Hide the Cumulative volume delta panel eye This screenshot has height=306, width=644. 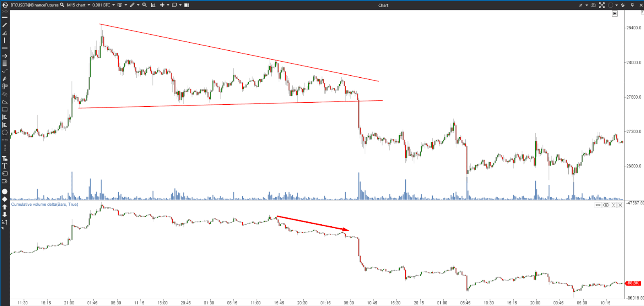(x=606, y=205)
